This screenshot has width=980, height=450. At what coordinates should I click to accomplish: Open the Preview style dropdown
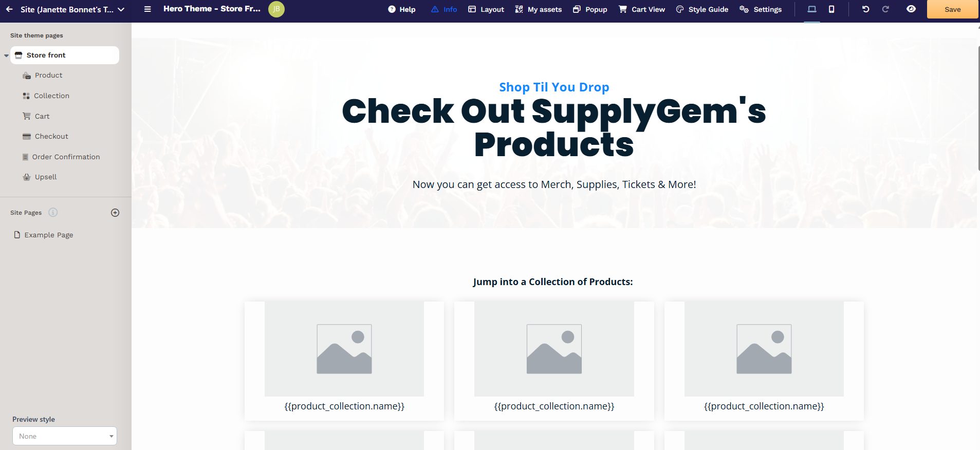coord(65,436)
